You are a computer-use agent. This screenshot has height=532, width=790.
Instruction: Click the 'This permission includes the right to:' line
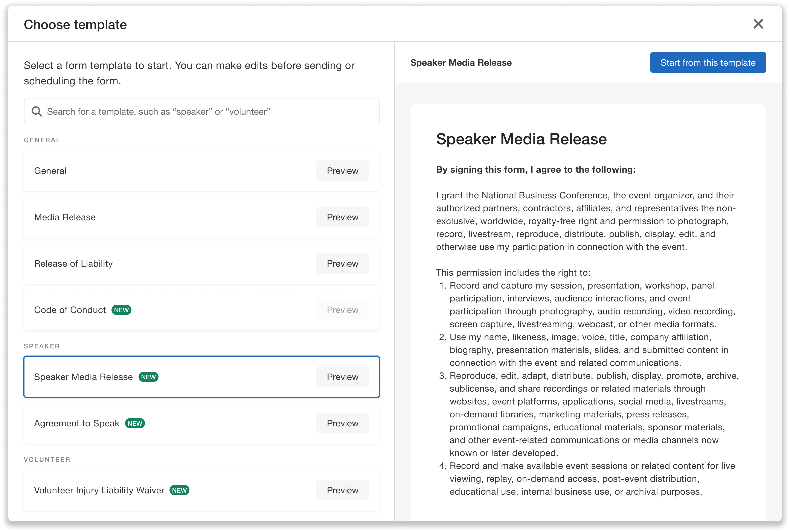tap(513, 272)
